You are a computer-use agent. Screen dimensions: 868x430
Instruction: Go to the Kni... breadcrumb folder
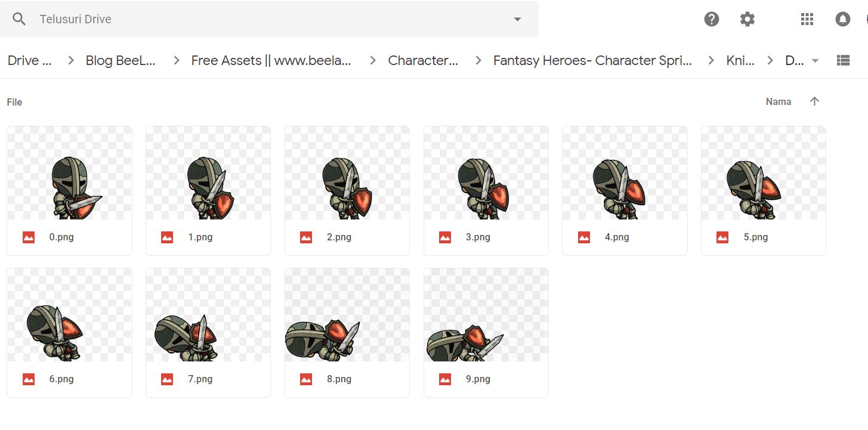click(x=740, y=60)
